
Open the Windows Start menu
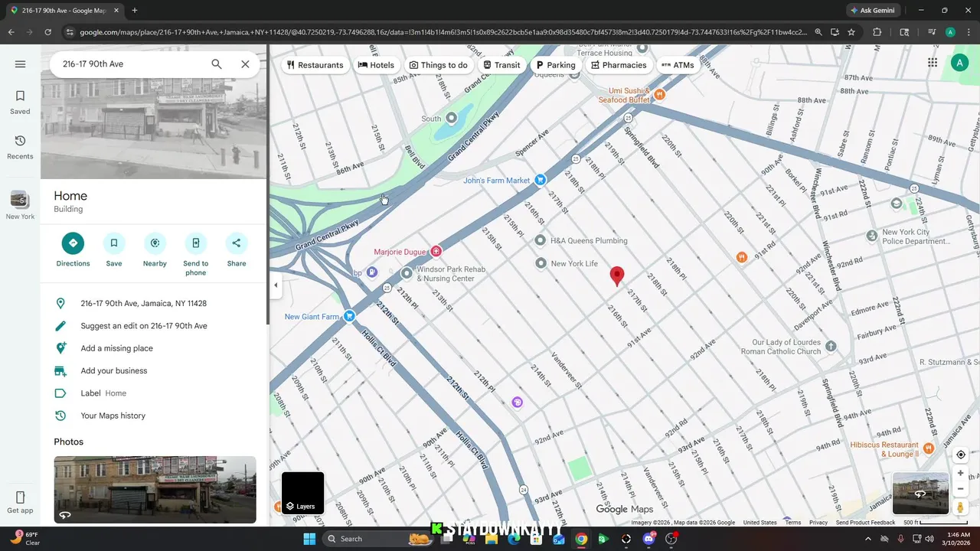tap(309, 539)
